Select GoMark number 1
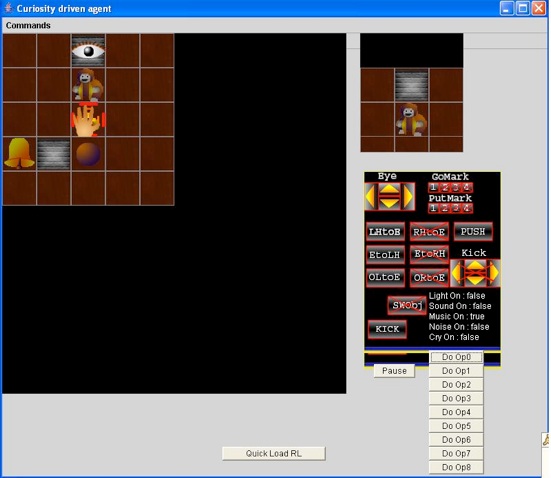The width and height of the screenshot is (551, 478). [x=433, y=187]
